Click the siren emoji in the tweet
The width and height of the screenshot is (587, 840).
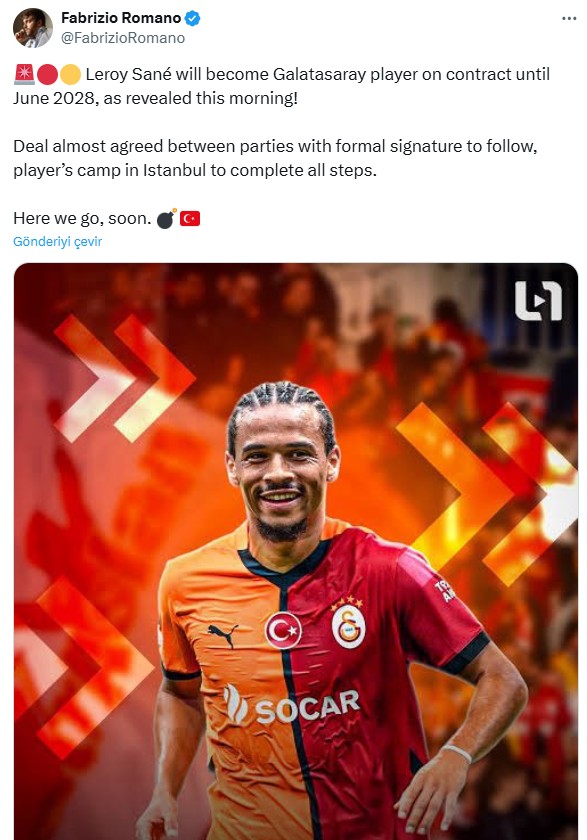[24, 74]
